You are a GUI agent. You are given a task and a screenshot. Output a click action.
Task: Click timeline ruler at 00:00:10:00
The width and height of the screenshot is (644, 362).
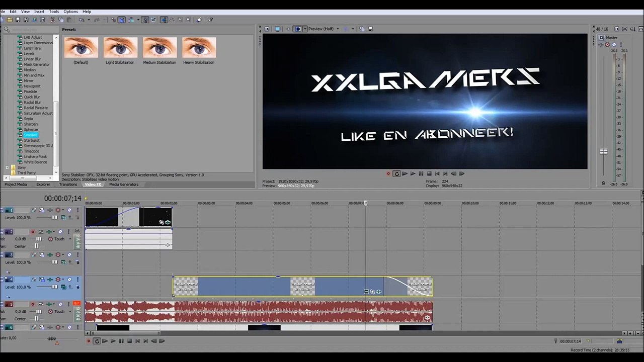(x=470, y=203)
